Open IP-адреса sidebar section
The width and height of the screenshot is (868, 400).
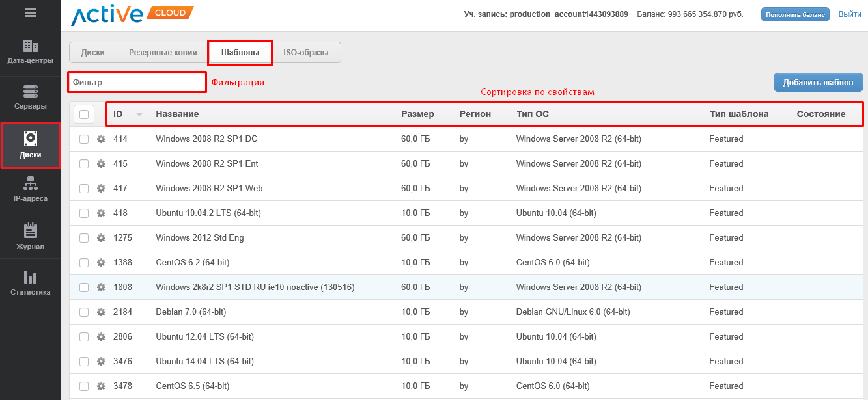pos(31,190)
